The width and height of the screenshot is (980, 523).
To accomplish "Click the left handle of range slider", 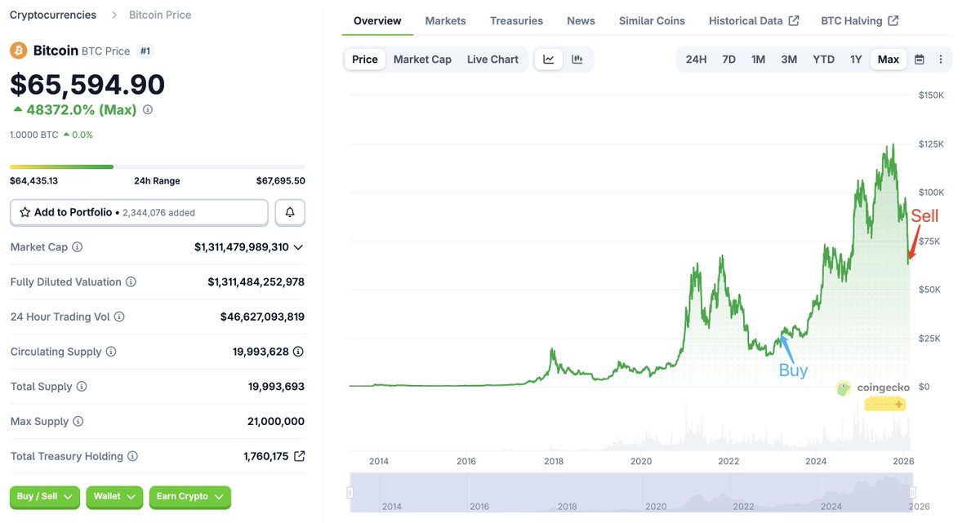I will click(x=350, y=492).
